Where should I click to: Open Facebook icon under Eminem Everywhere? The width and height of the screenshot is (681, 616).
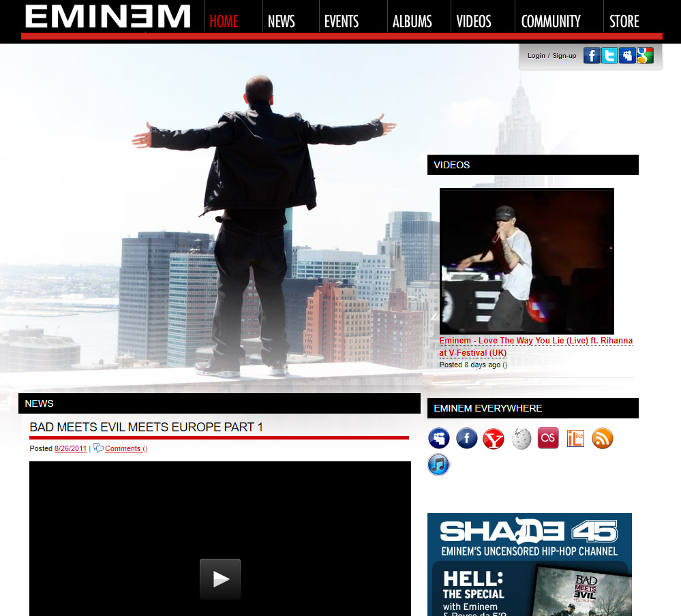pos(466,438)
